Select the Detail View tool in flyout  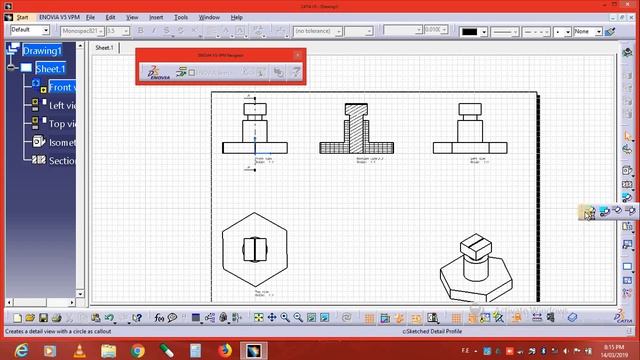tap(590, 212)
